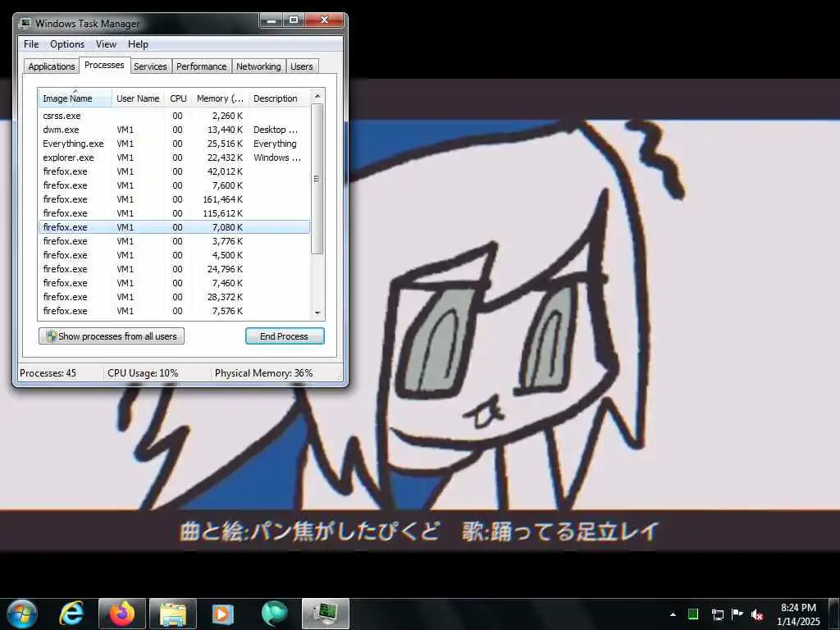The height and width of the screenshot is (630, 840).
Task: Maximize the Windows Task Manager window
Action: pyautogui.click(x=294, y=21)
